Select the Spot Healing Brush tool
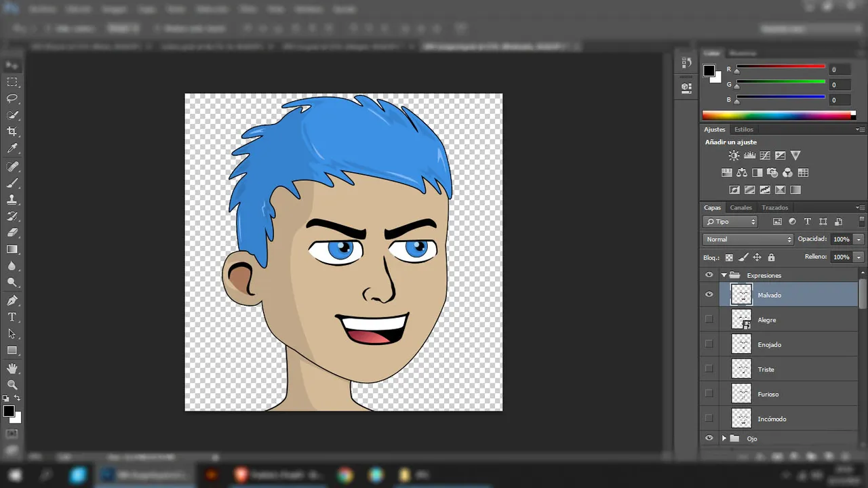Viewport: 868px width, 488px height. click(12, 167)
